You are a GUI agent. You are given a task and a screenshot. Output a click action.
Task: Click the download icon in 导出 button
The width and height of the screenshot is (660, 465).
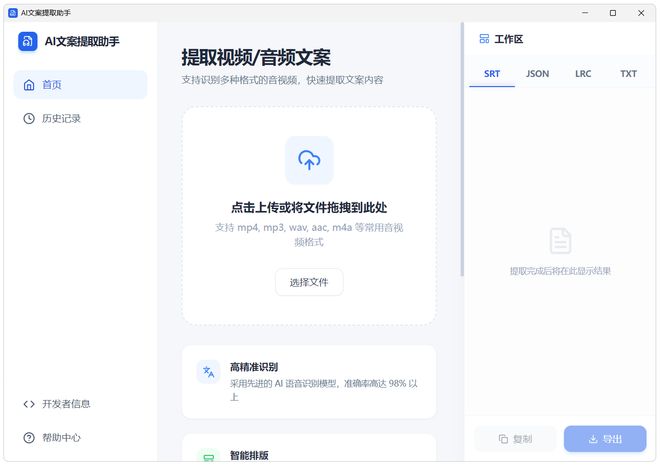coord(593,439)
